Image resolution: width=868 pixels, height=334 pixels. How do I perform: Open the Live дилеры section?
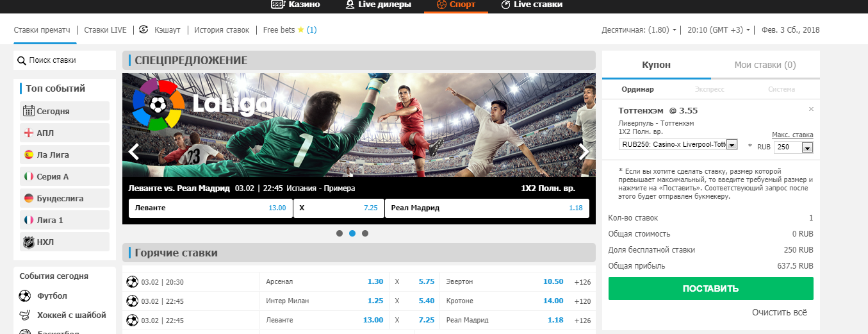[380, 4]
